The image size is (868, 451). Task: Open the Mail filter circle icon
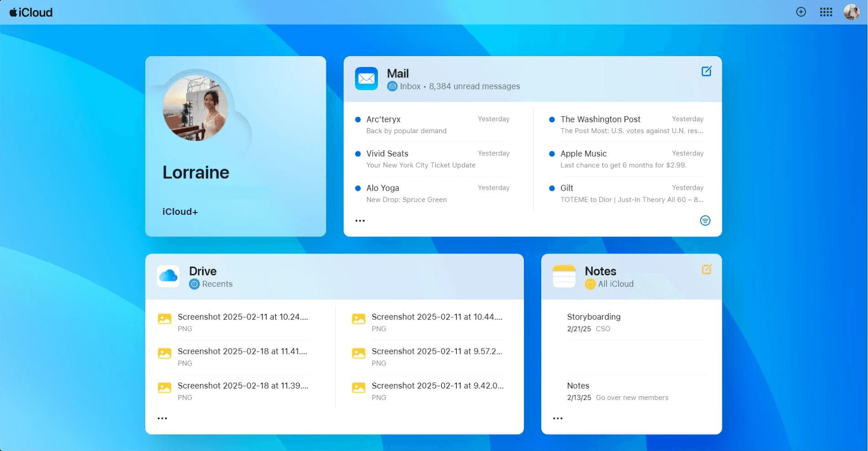[x=705, y=221]
